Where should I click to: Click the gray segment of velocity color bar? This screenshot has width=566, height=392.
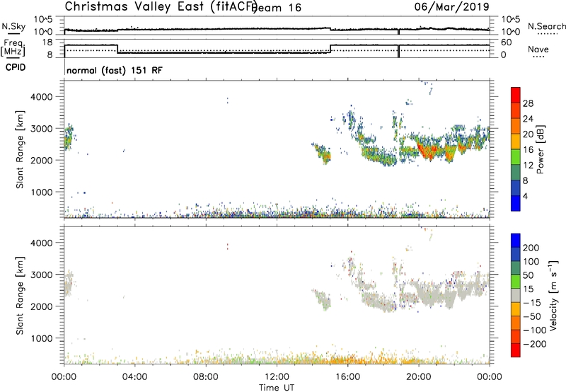click(516, 295)
